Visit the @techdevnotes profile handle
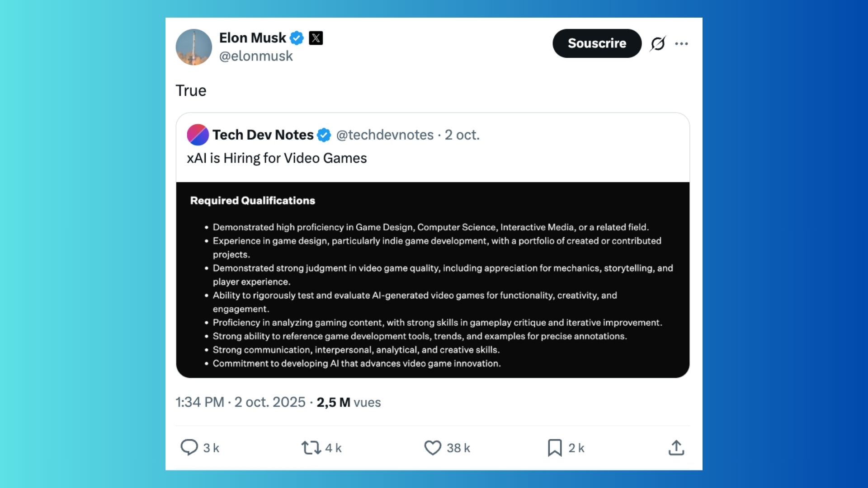This screenshot has width=868, height=488. tap(385, 135)
